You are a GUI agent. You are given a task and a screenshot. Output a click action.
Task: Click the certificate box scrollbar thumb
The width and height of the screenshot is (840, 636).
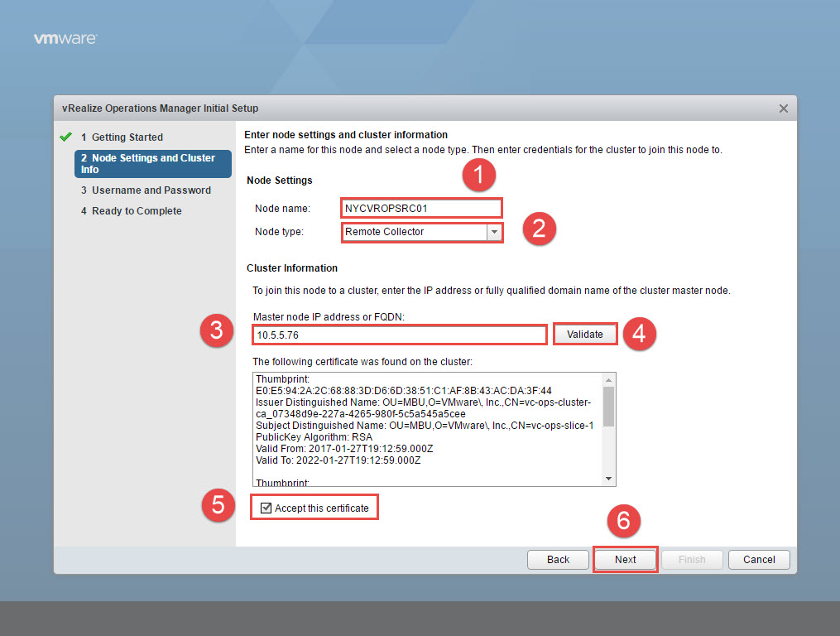[608, 406]
